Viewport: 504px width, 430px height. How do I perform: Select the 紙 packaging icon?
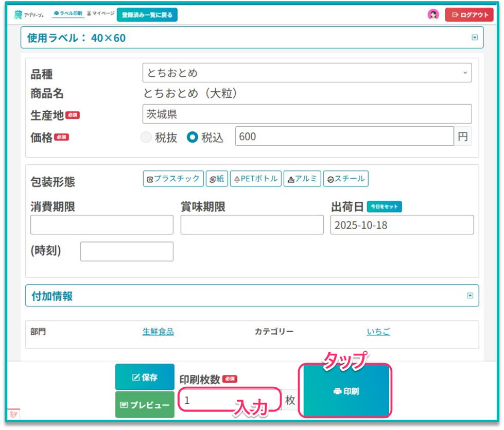tap(217, 179)
